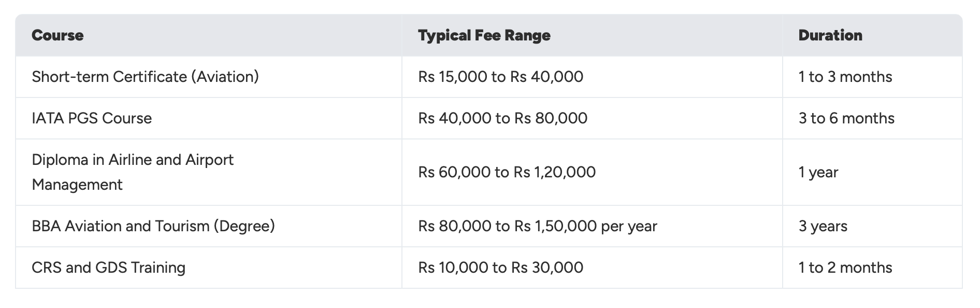Click the Duration column header
Screen dimensions: 980x308
830,35
